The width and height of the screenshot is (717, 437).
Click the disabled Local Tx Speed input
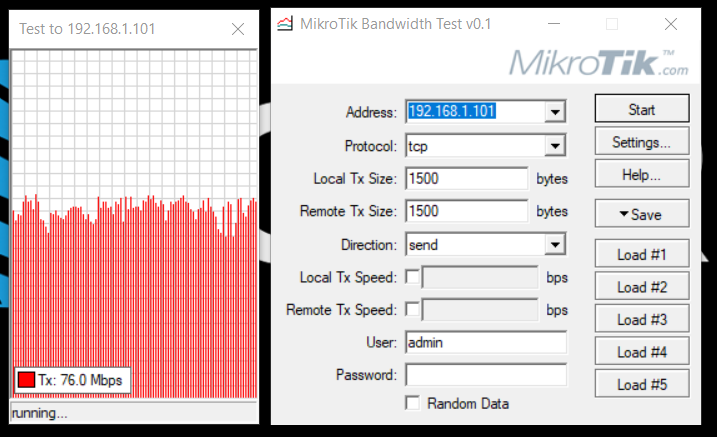point(480,277)
